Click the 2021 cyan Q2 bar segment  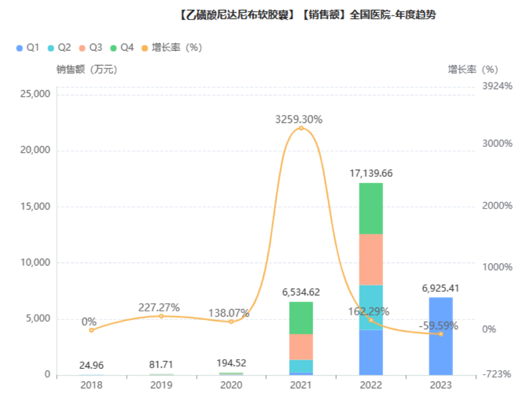click(301, 366)
